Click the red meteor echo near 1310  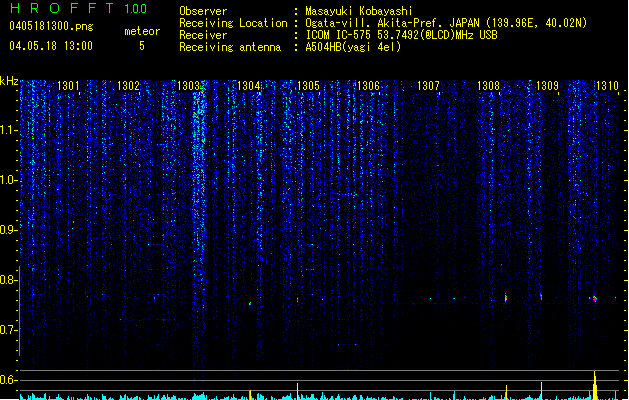coord(595,299)
